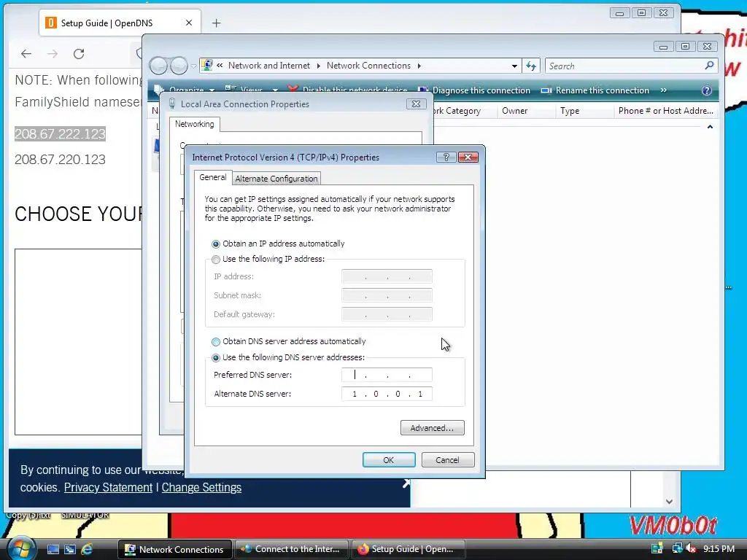
Task: Click the Explorer back button
Action: tap(158, 66)
